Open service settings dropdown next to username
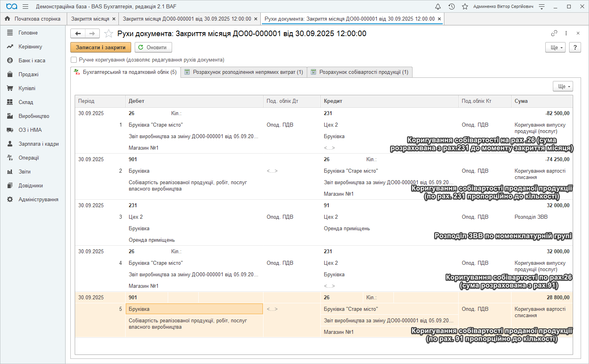 pos(542,7)
